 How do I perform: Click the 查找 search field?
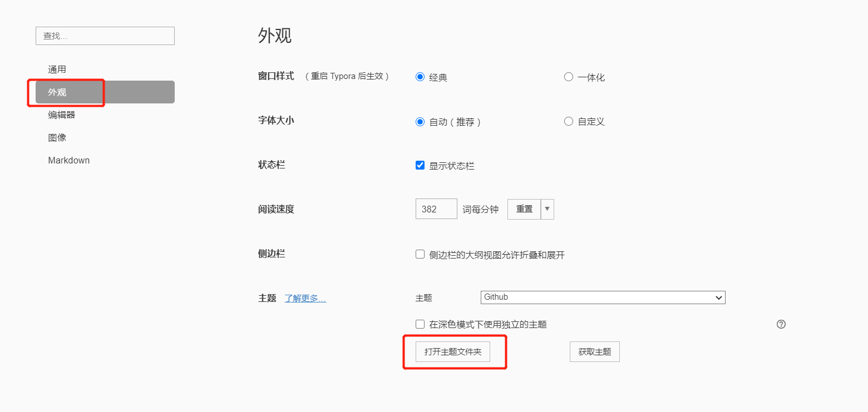click(105, 36)
